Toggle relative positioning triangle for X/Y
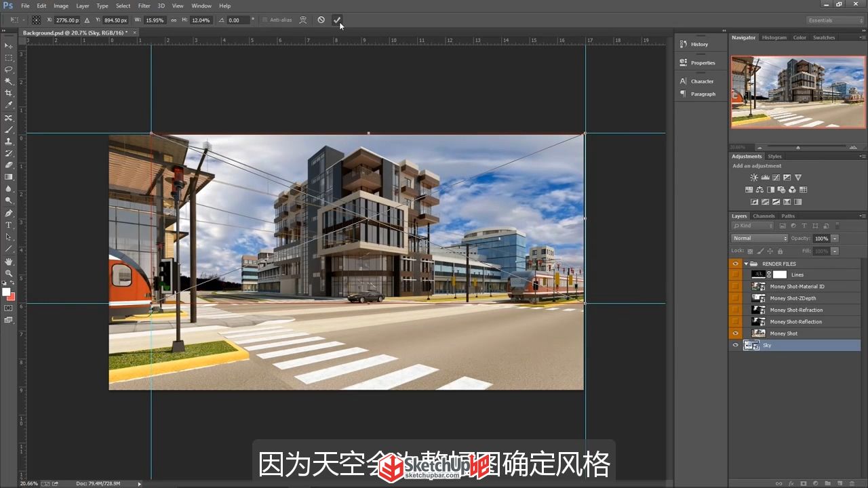Screen dimensions: 868x488 [x=87, y=20]
